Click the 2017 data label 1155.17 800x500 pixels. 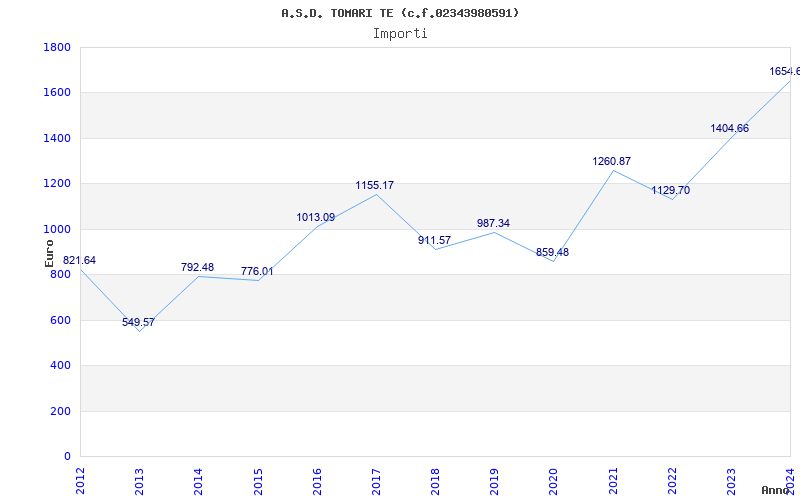tap(375, 186)
